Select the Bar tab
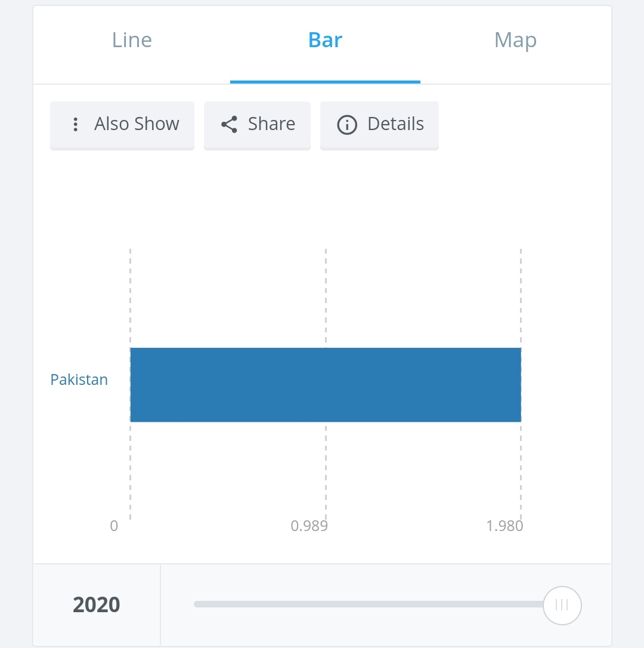The width and height of the screenshot is (644, 648). [325, 41]
